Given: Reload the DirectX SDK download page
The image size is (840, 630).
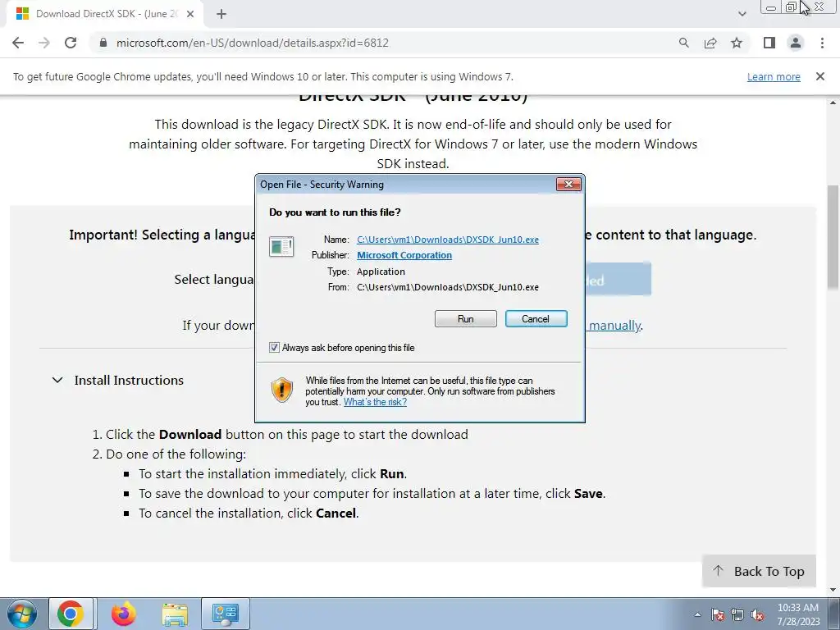Looking at the screenshot, I should pos(71,43).
